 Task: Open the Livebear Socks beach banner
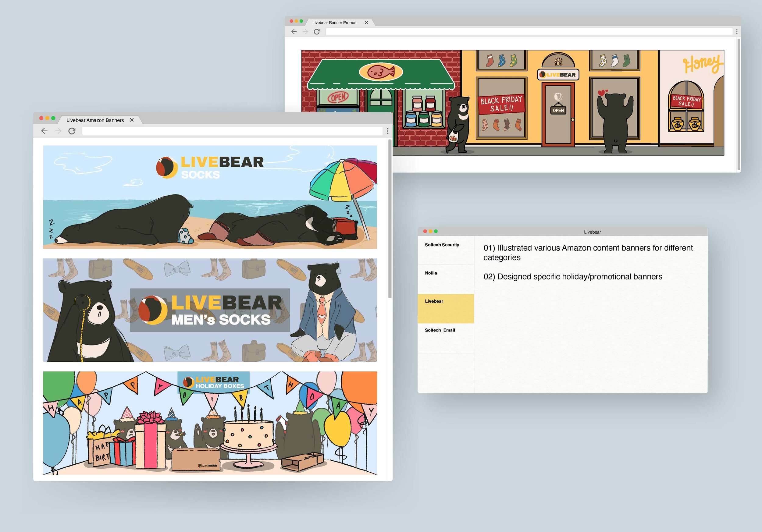tap(210, 197)
